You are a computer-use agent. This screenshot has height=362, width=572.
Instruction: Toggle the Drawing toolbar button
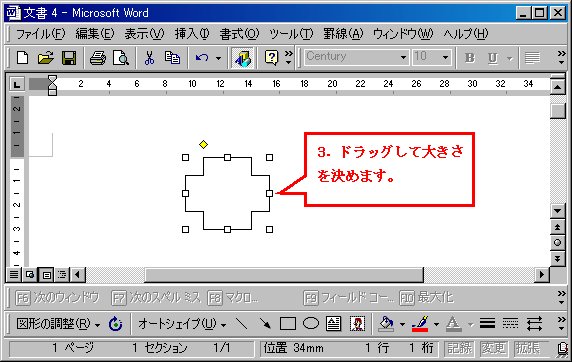pos(242,58)
